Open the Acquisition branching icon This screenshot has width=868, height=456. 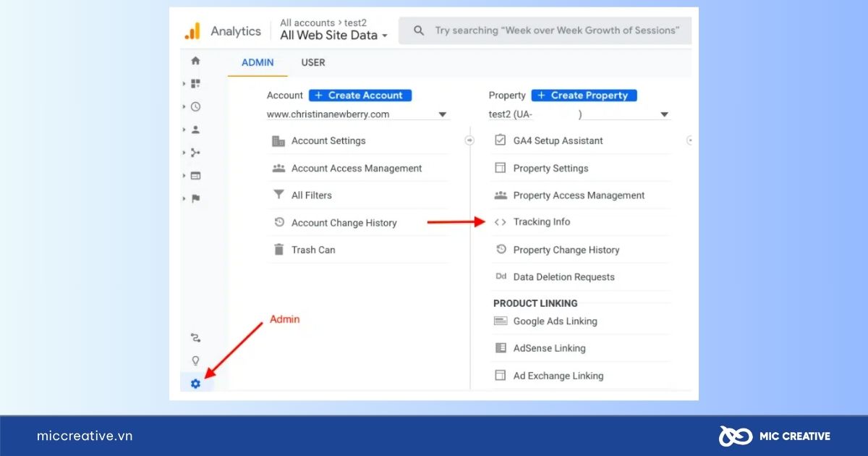pyautogui.click(x=195, y=153)
